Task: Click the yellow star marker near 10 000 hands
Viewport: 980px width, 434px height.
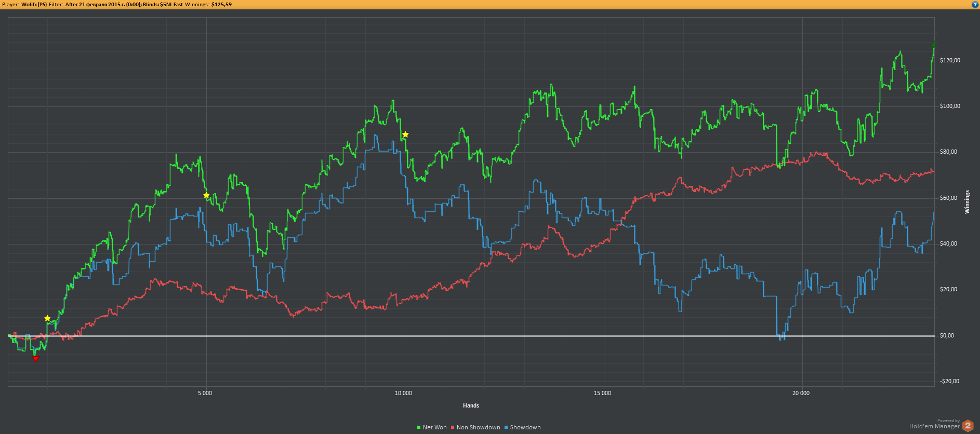Action: [x=405, y=134]
